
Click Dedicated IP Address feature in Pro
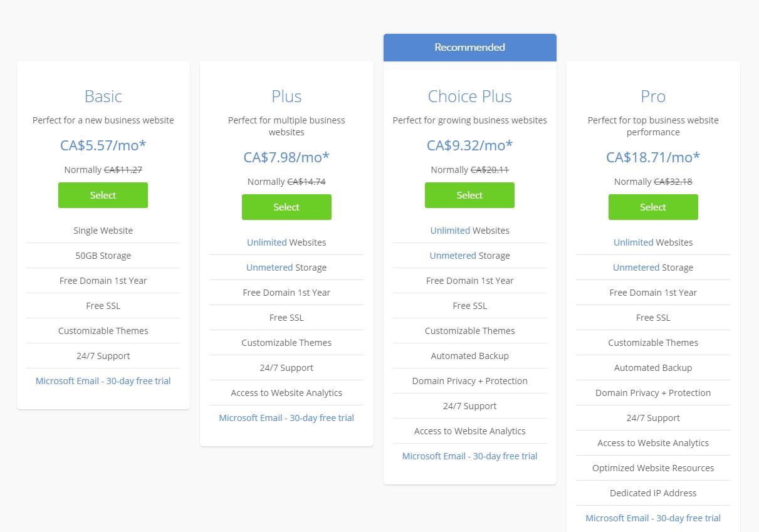click(653, 493)
